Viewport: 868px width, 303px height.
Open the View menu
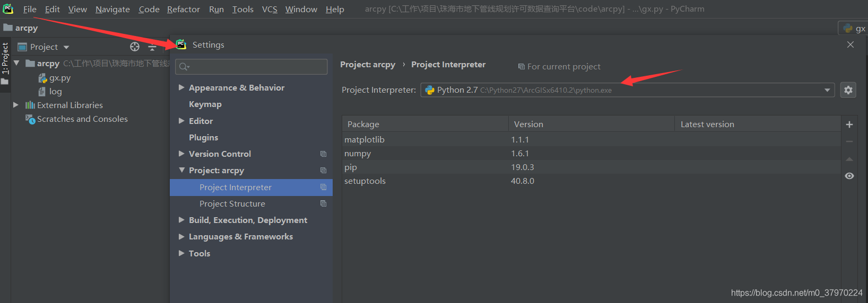(x=77, y=9)
